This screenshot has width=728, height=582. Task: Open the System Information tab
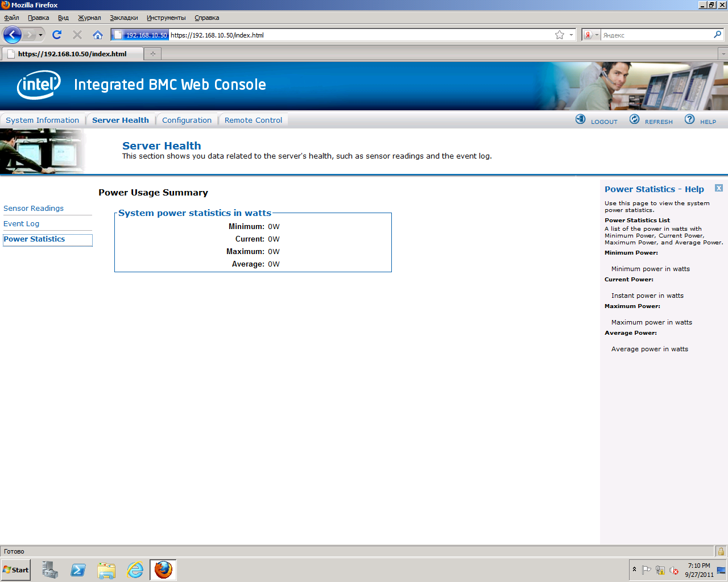coord(43,120)
